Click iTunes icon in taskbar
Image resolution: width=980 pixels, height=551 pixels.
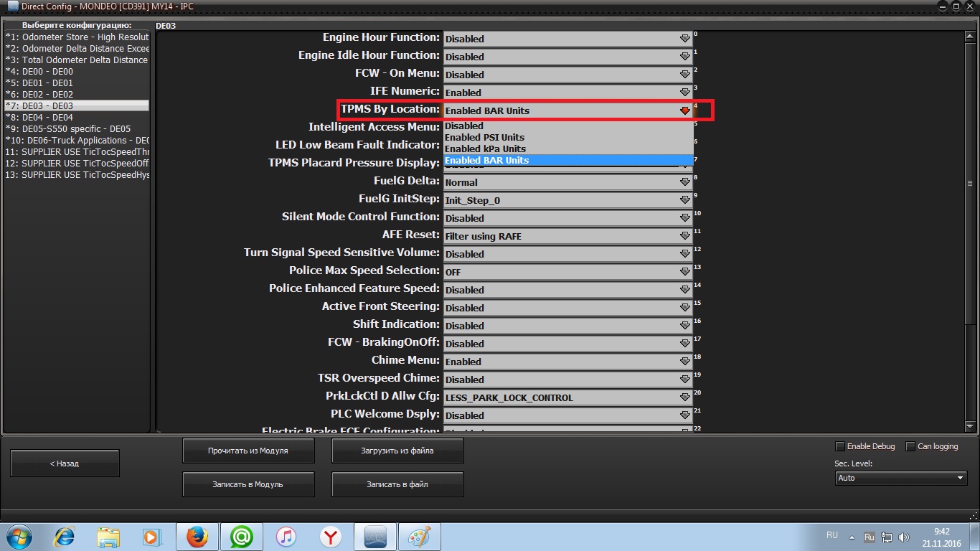coord(286,537)
